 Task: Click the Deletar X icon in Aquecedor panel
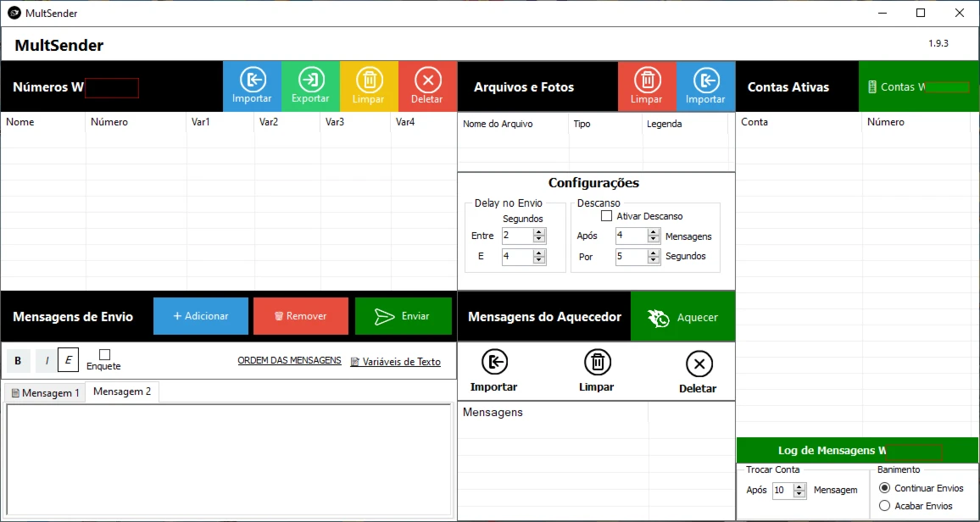click(699, 364)
